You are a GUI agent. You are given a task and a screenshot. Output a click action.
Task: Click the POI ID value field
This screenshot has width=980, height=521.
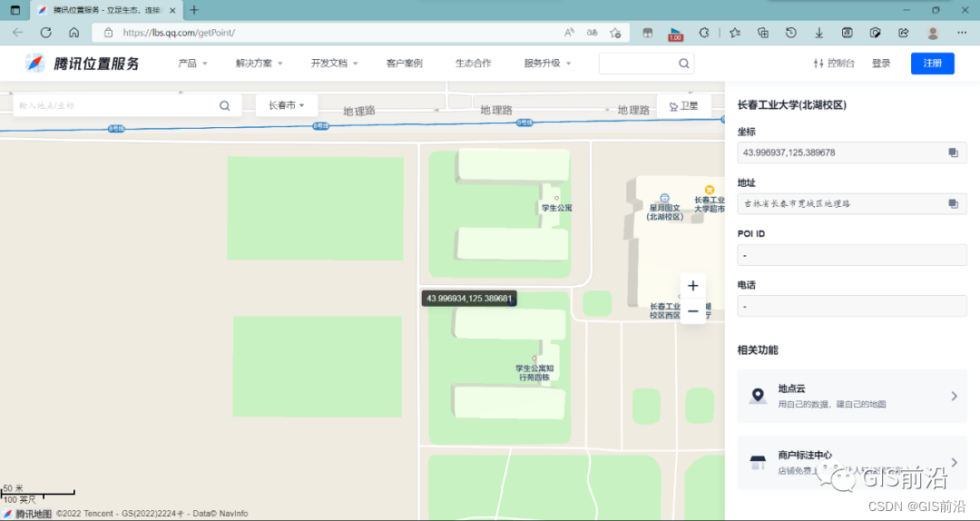pyautogui.click(x=852, y=255)
